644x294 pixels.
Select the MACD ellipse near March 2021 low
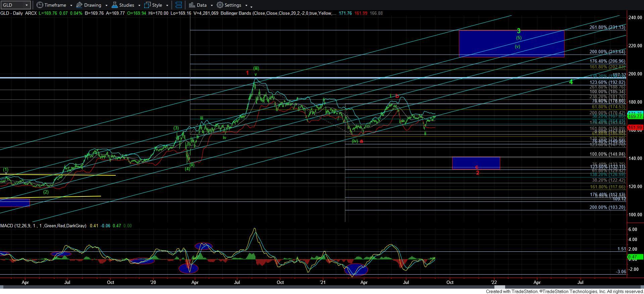click(x=356, y=270)
